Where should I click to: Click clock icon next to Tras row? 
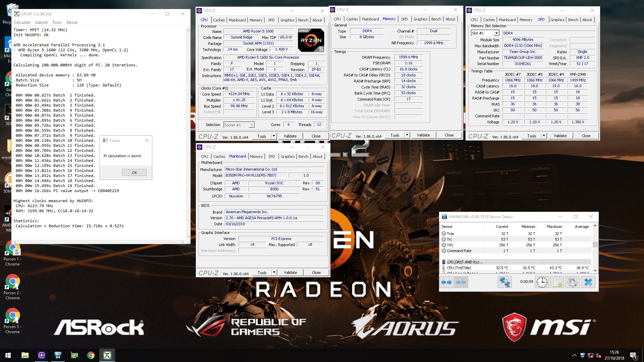(444, 234)
